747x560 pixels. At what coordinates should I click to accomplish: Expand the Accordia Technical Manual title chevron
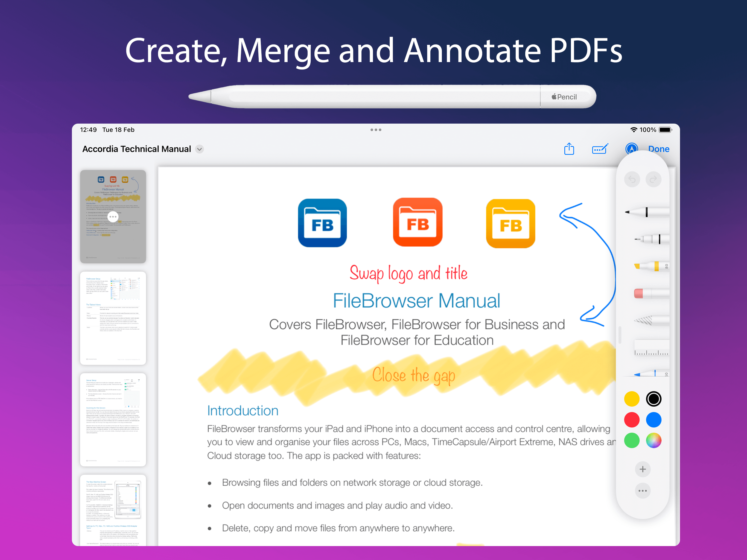200,149
